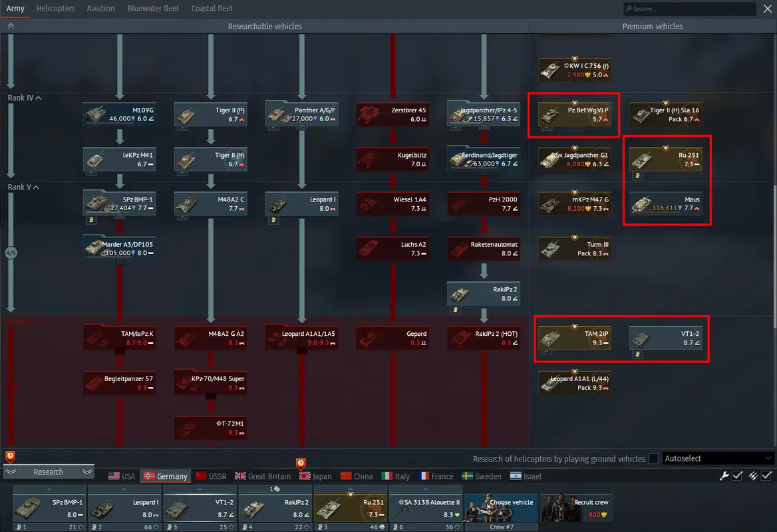The height and width of the screenshot is (532, 777).
Task: Enable helicopter research by ground vehicles checkbox
Action: (x=653, y=459)
